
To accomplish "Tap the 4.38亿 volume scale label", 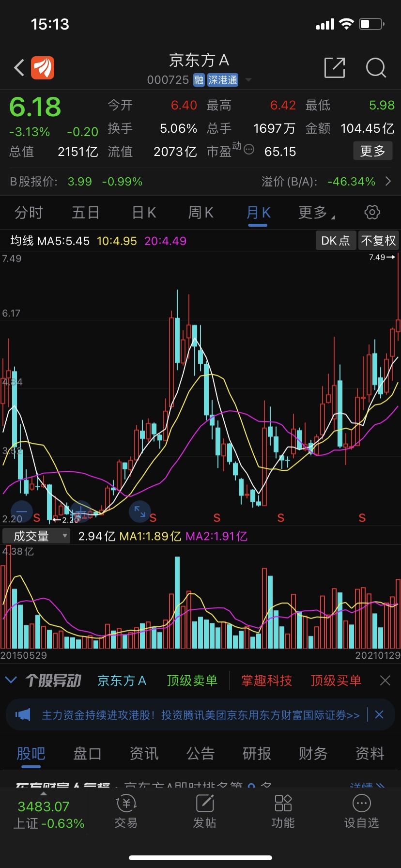I will [x=18, y=551].
